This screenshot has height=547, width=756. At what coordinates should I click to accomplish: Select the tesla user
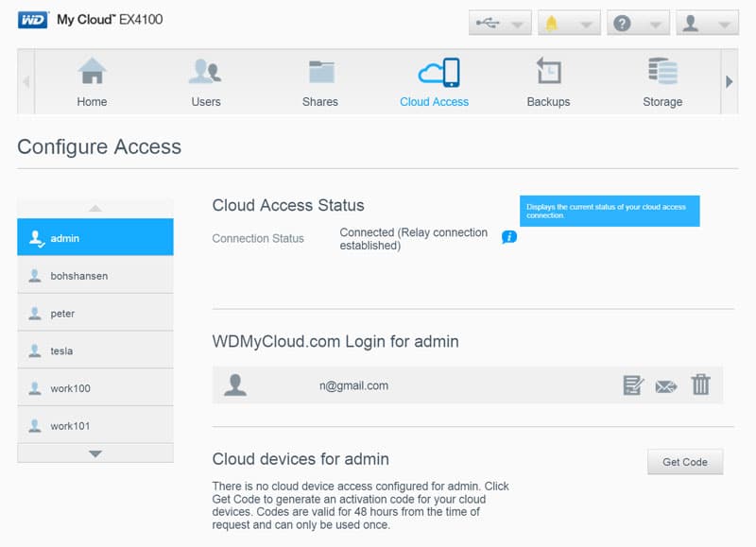click(x=95, y=350)
